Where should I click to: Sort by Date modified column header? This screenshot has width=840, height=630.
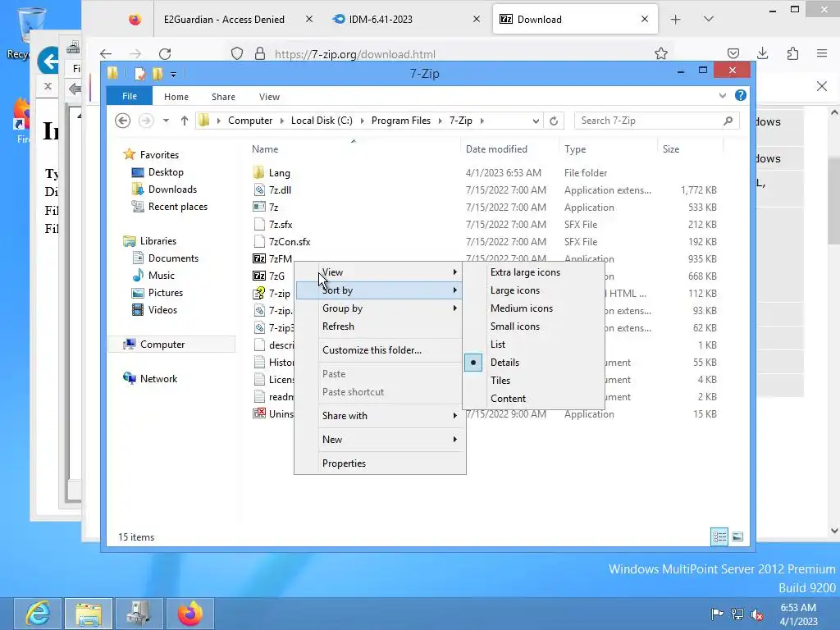pos(509,149)
